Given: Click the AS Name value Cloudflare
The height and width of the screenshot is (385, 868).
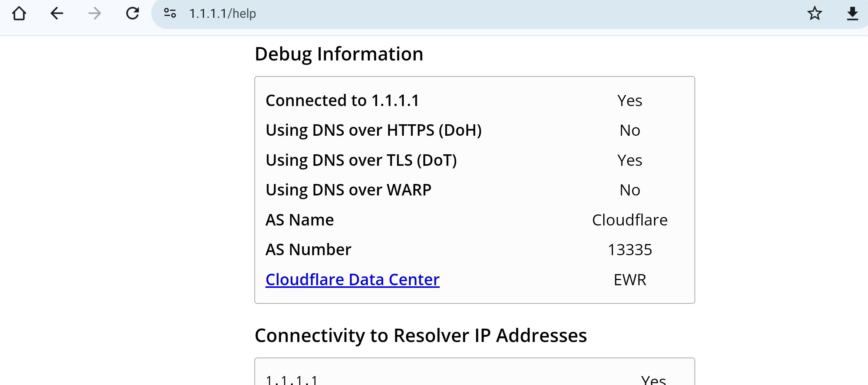Looking at the screenshot, I should 630,220.
